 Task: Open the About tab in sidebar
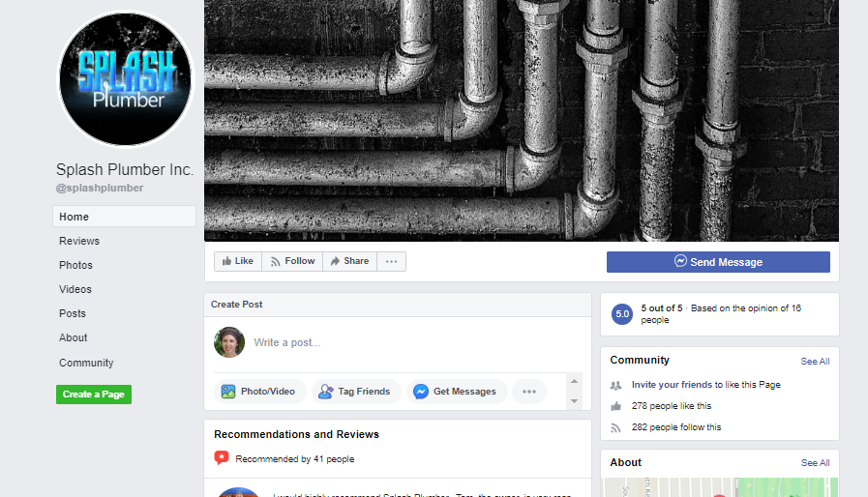74,337
